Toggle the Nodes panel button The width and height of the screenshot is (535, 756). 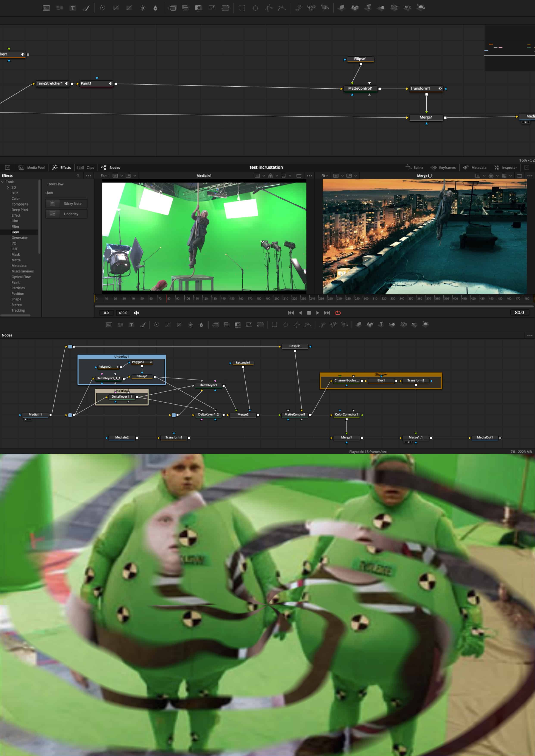coord(110,167)
